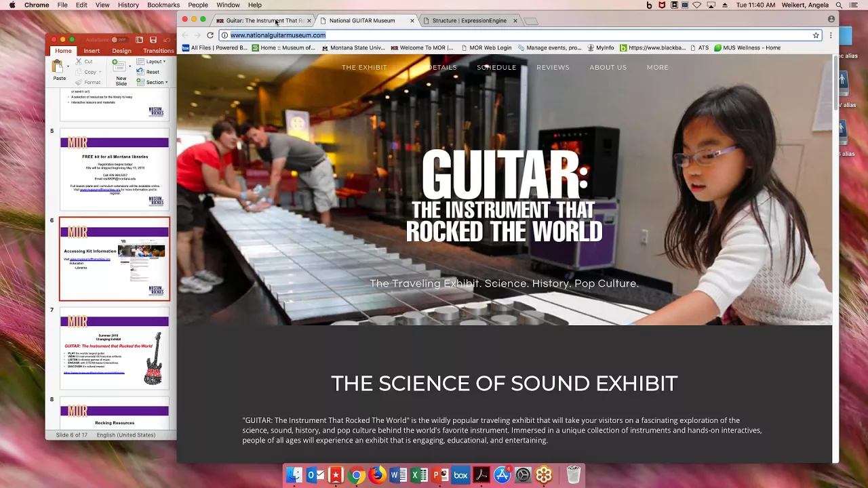
Task: Click the PowerPoint Save icon
Action: coord(153,40)
